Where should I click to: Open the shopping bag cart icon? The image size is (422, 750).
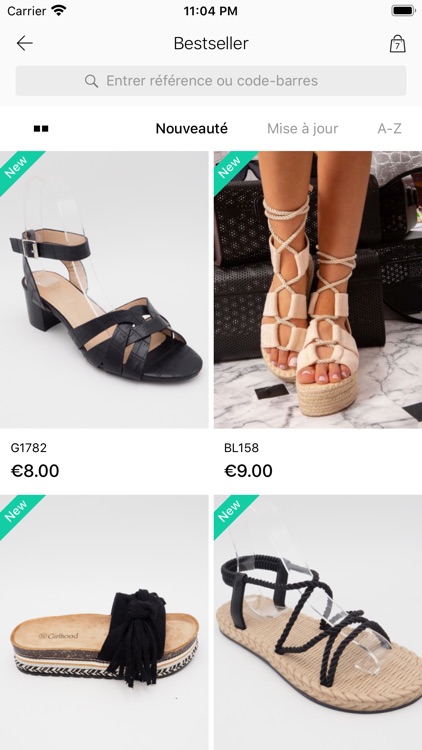pyautogui.click(x=397, y=44)
